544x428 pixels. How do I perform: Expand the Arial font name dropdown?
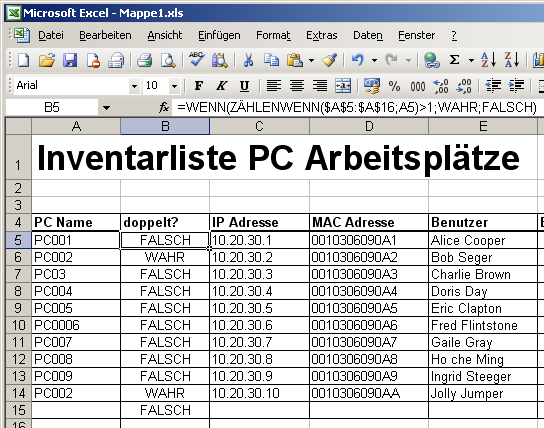(x=134, y=86)
